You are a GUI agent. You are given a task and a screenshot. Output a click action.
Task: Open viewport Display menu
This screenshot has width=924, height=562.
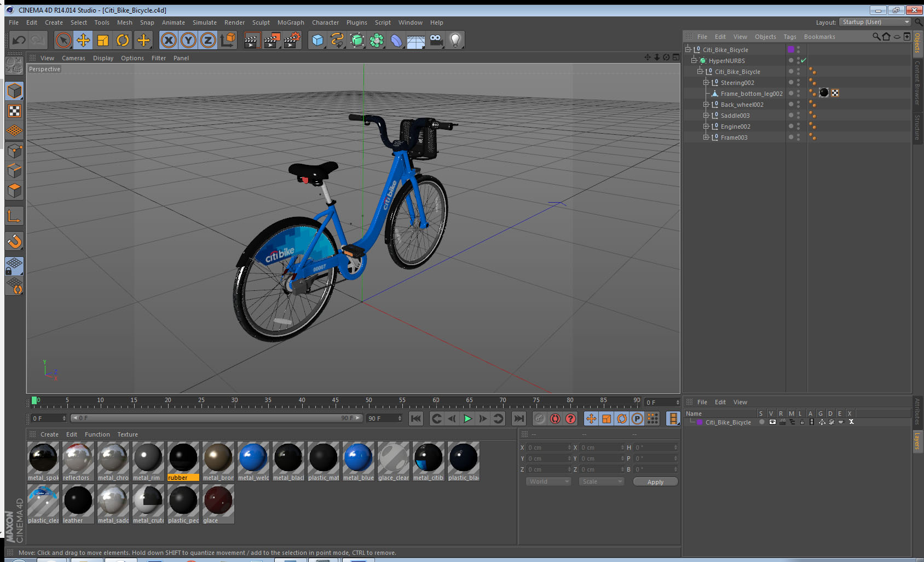click(103, 58)
